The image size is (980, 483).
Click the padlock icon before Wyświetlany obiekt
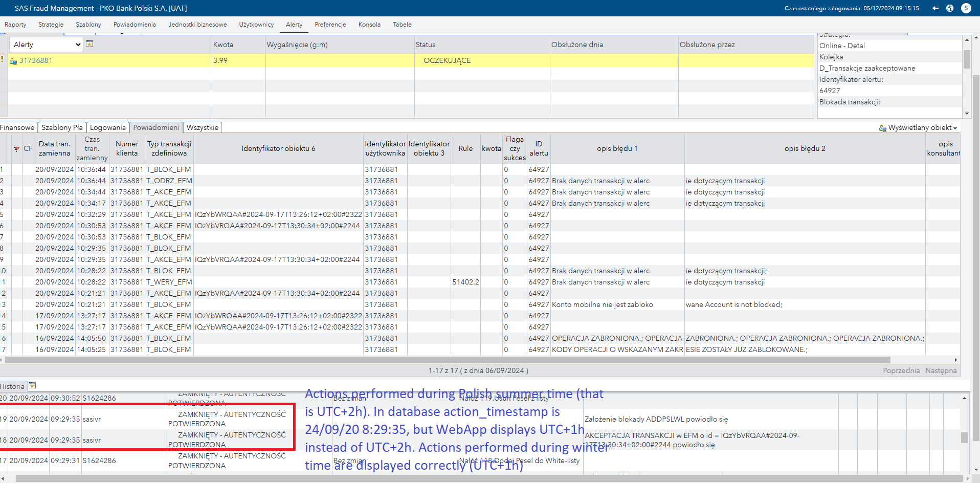[882, 127]
